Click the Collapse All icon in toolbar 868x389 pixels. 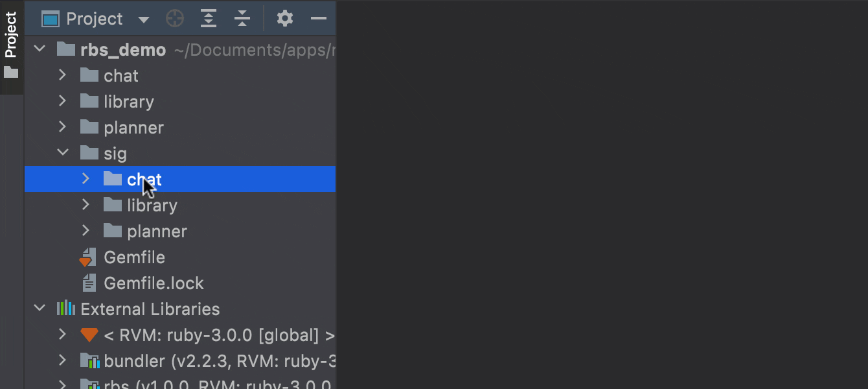[242, 18]
